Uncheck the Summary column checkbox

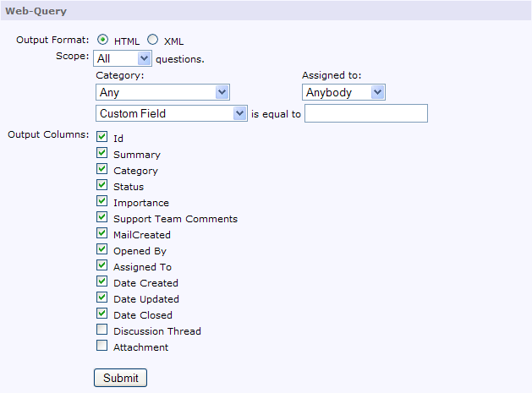[x=101, y=153]
